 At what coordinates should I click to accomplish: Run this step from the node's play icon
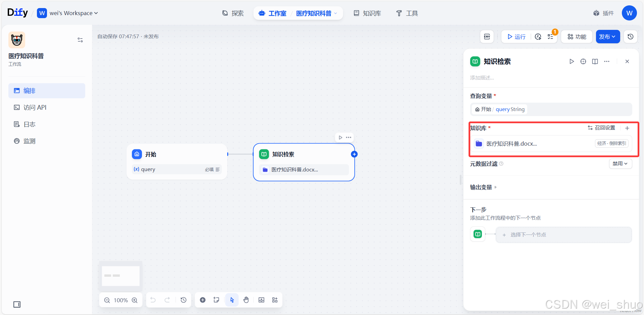coord(340,137)
